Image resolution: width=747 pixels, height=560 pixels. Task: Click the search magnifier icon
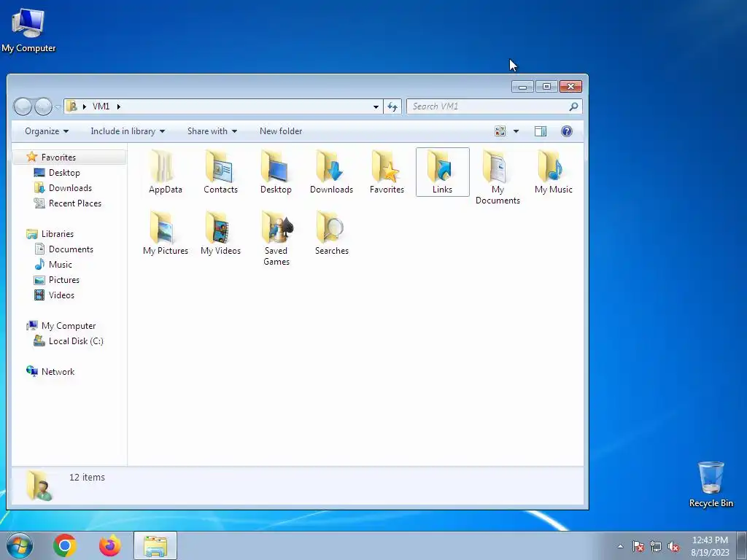[x=573, y=106]
